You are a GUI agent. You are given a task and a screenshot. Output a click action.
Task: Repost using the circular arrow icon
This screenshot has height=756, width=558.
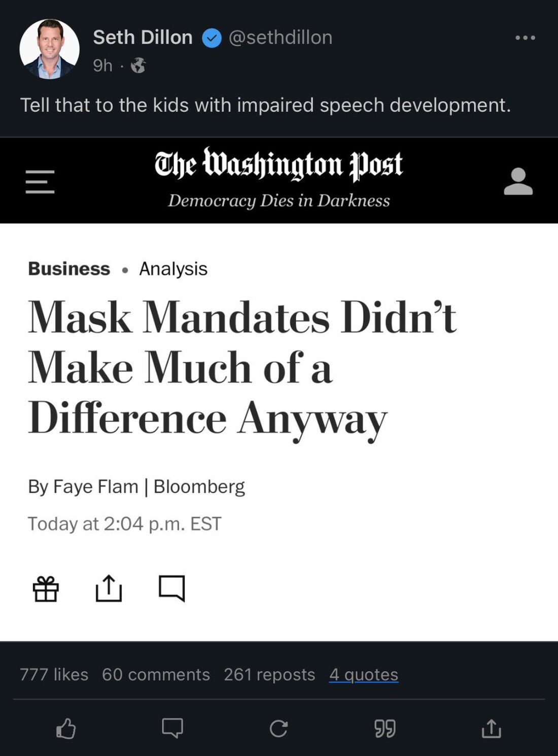click(278, 729)
